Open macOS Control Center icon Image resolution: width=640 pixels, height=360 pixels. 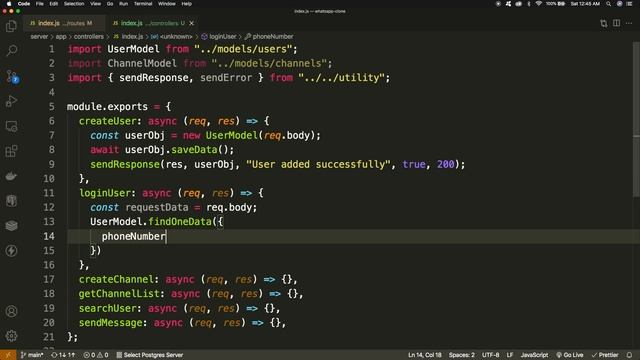tap(630, 4)
